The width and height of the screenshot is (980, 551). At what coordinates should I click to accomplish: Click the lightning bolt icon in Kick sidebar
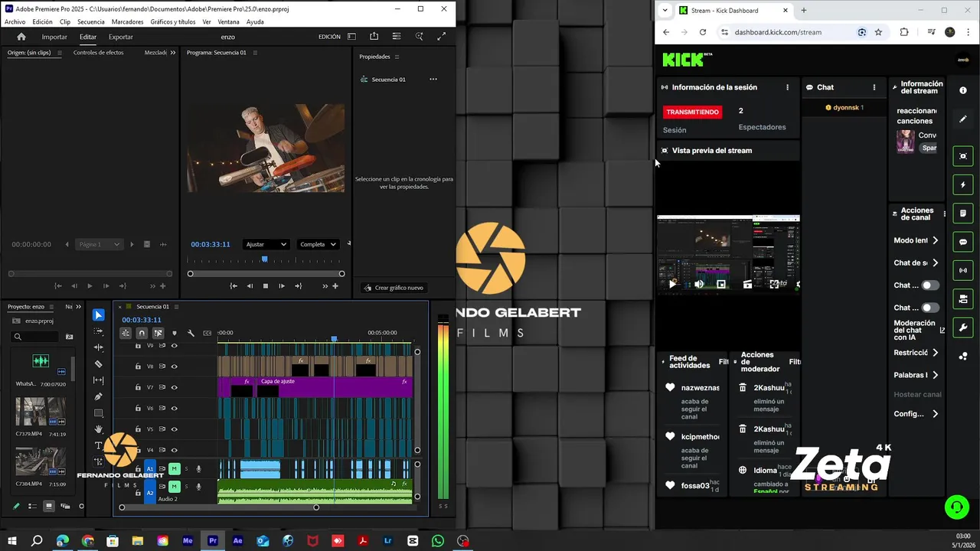[x=963, y=184]
